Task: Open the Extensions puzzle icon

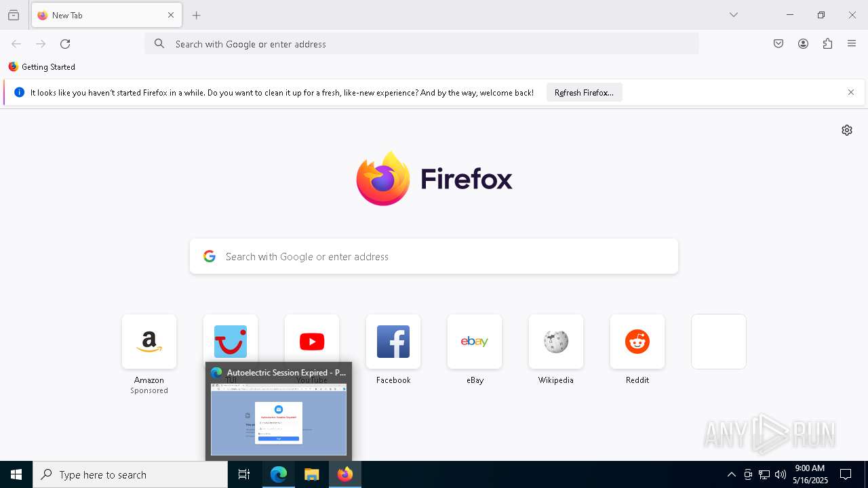Action: [x=827, y=44]
